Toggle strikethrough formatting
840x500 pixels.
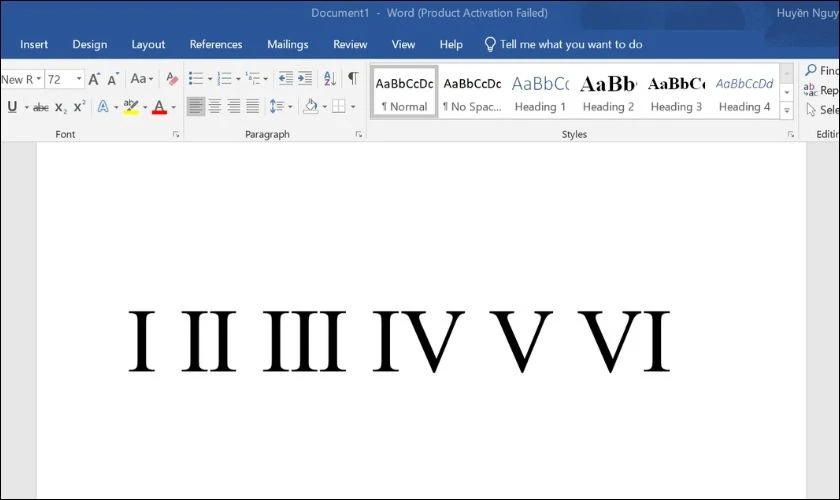click(41, 107)
